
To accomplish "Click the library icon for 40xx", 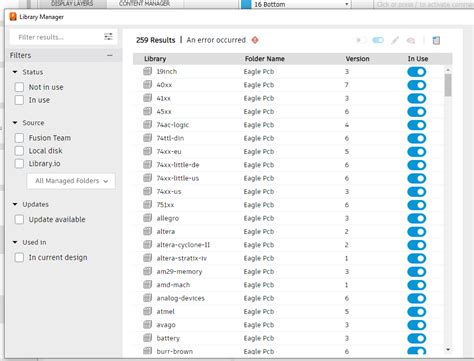I will (147, 85).
